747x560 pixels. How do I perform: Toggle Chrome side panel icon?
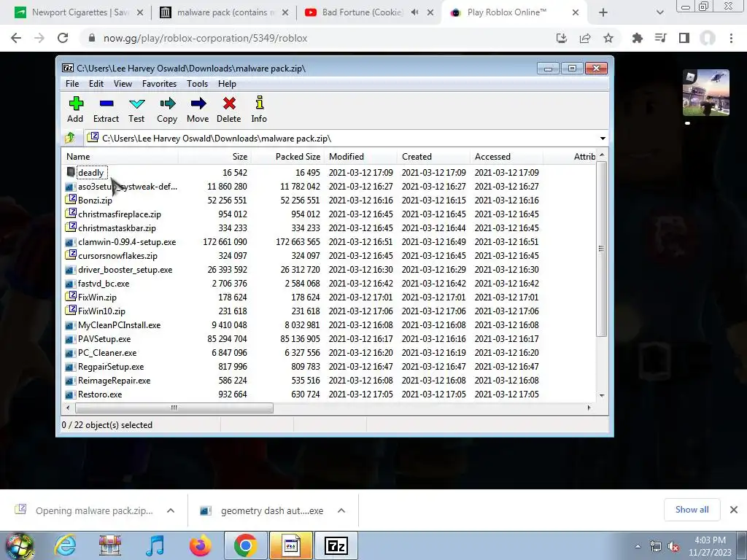[684, 38]
